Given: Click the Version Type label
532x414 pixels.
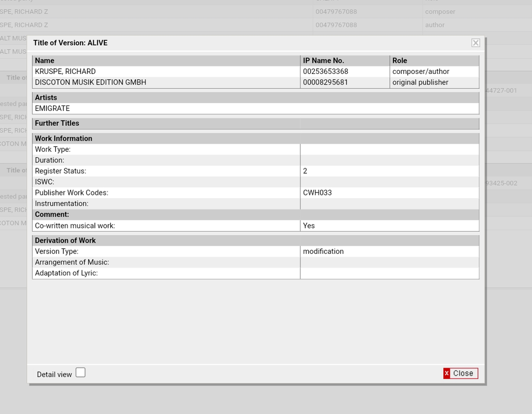Looking at the screenshot, I should pyautogui.click(x=57, y=252).
